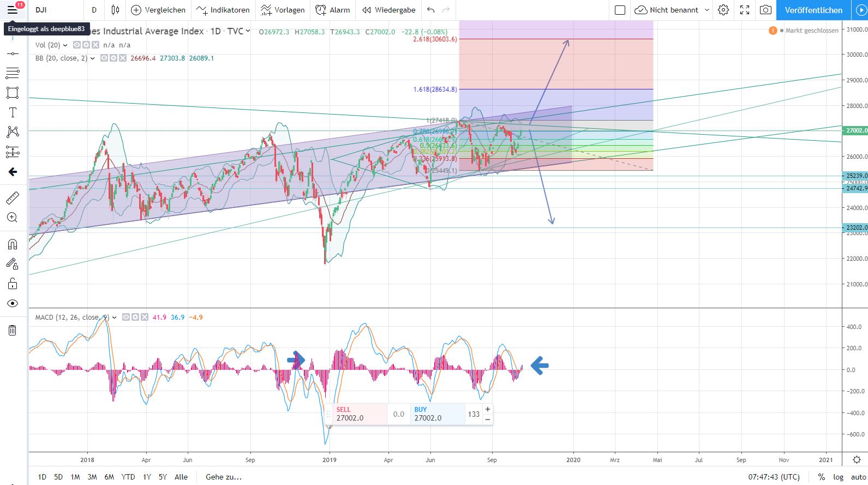Start Wiedergabe bar replay

point(388,10)
